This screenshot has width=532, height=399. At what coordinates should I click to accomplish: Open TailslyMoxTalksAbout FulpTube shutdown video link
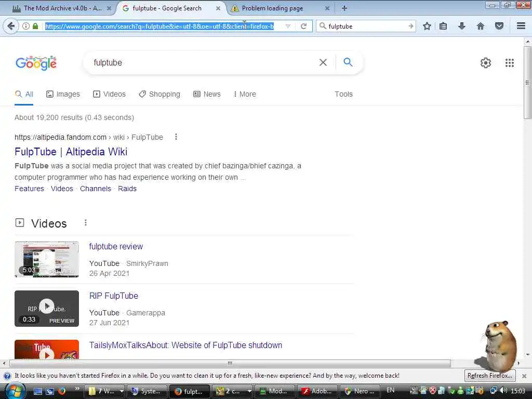click(185, 345)
